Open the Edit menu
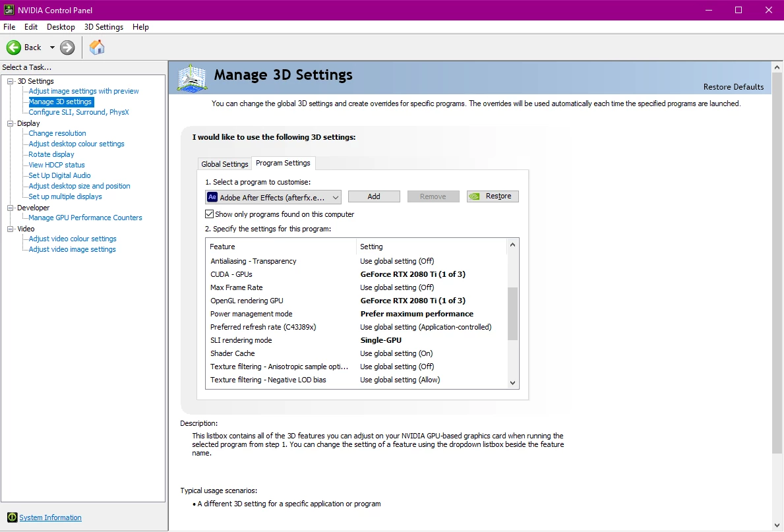 point(31,27)
